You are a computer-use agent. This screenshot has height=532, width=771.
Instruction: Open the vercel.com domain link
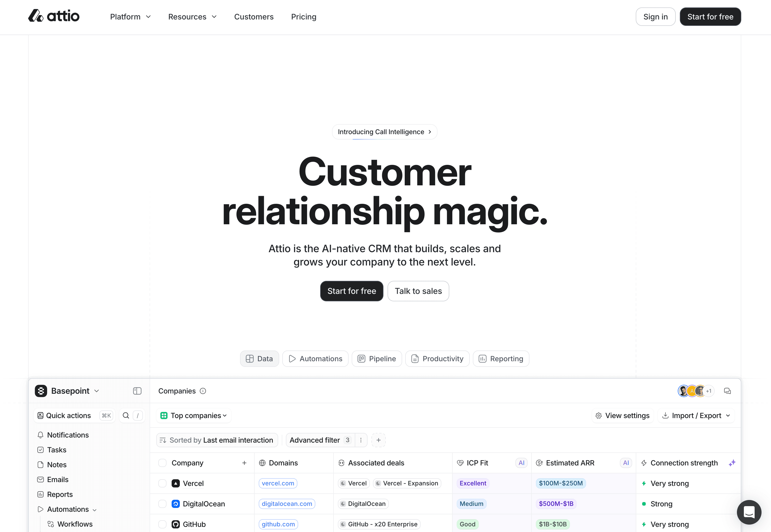tap(278, 483)
